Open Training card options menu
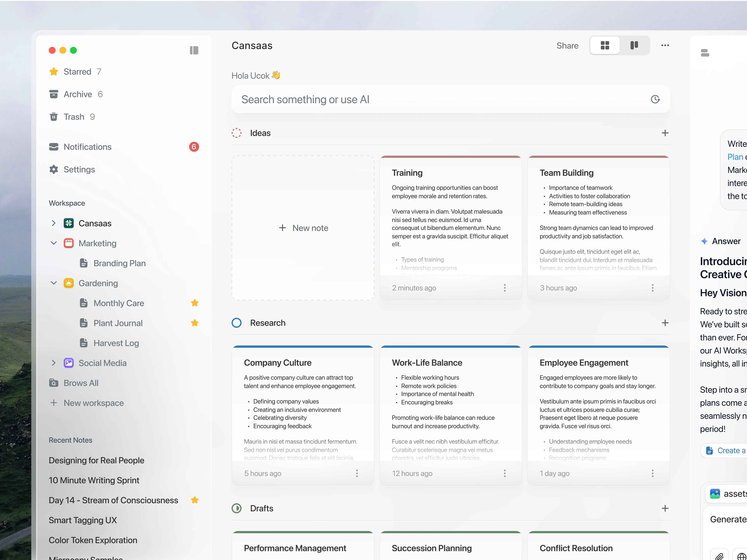Viewport: 747px width, 560px height. point(505,288)
